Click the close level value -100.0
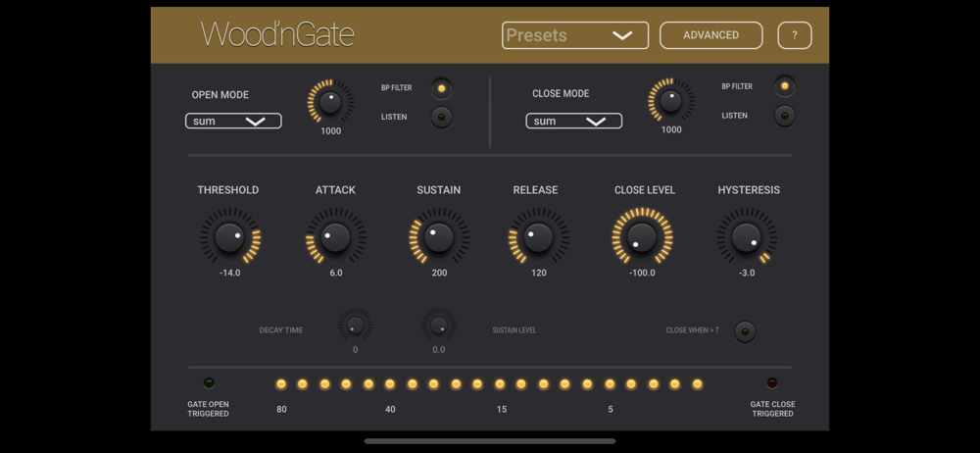This screenshot has height=453, width=980. click(643, 274)
